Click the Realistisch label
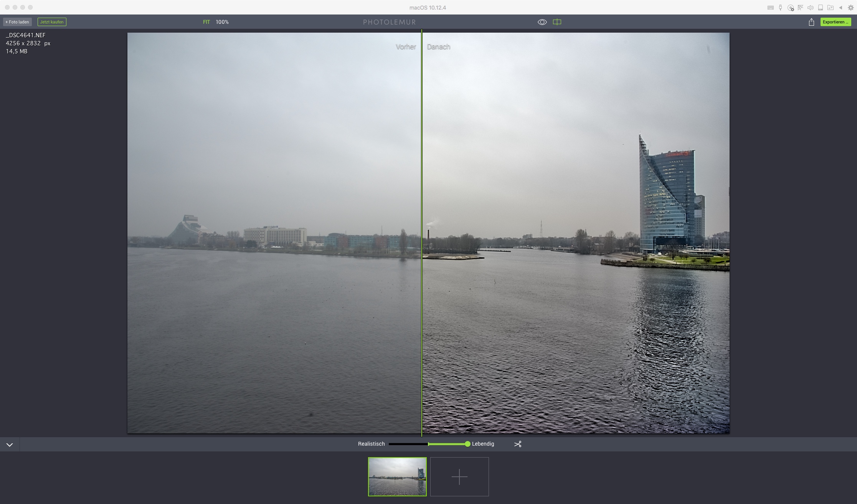The height and width of the screenshot is (504, 857). (371, 444)
